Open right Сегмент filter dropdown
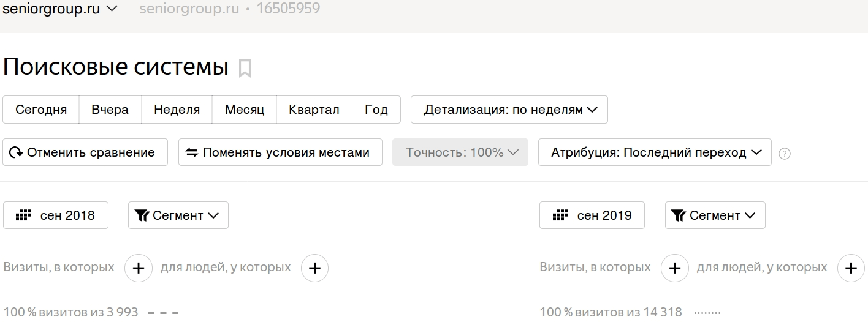Viewport: 868px width, 322px height. click(715, 215)
